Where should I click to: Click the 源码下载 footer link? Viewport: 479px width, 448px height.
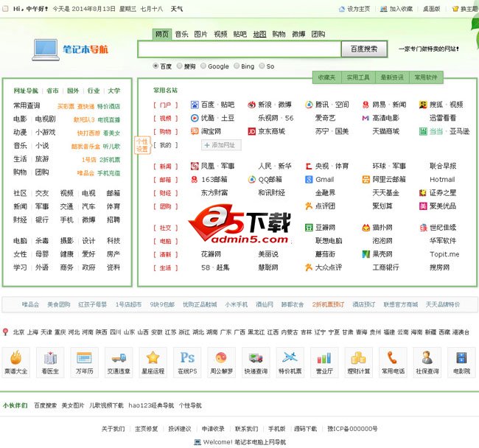305,429
